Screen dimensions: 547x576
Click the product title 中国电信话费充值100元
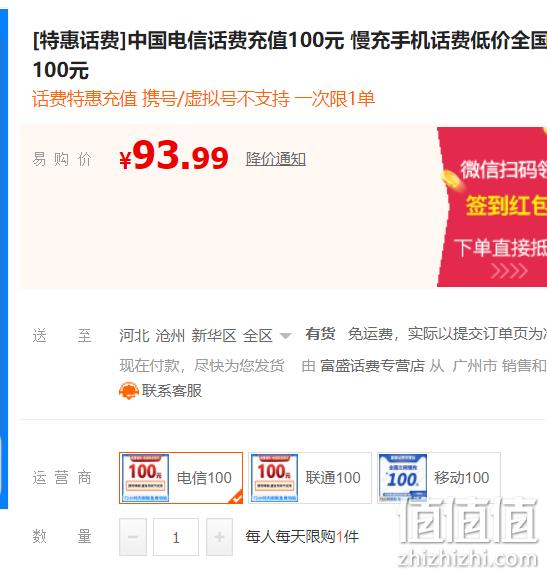[x=237, y=40]
